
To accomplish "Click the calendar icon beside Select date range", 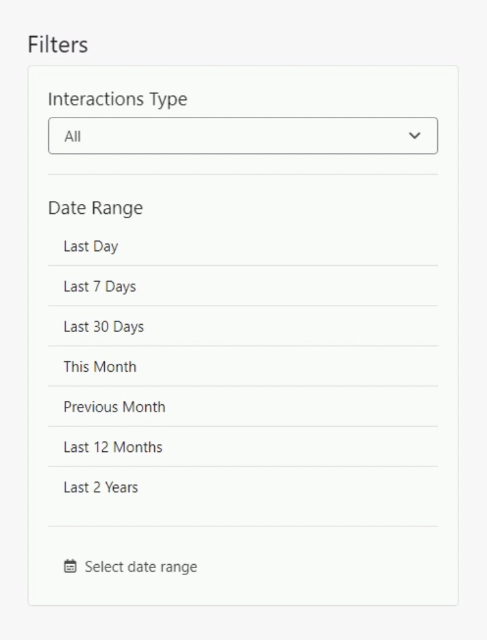I will [x=70, y=567].
